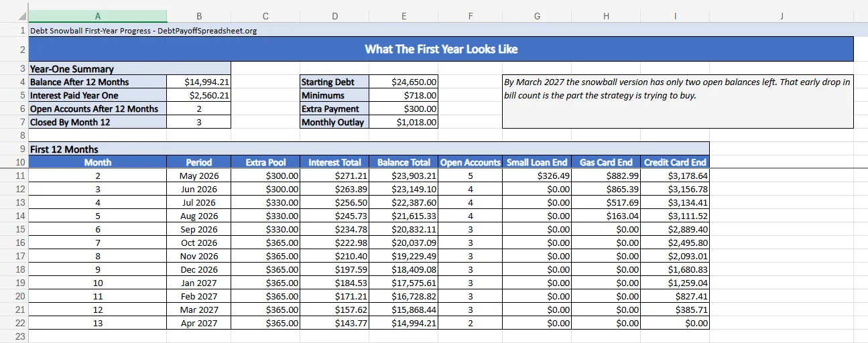Click the $24,650.00 starting debt value
Screen dimensions: 868x343
(404, 82)
